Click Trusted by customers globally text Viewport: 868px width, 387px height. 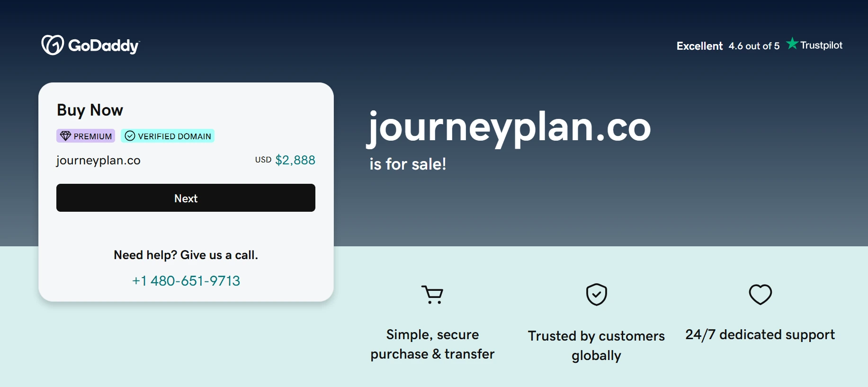[x=596, y=345]
